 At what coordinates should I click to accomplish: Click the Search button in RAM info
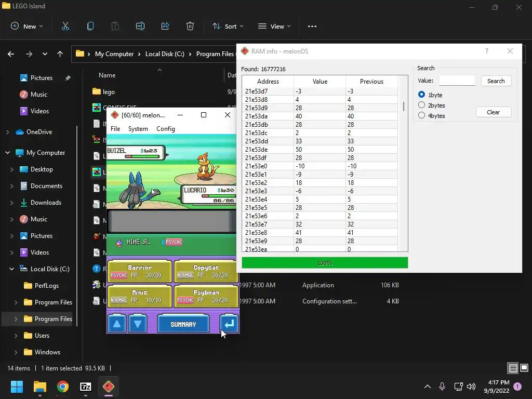click(496, 81)
